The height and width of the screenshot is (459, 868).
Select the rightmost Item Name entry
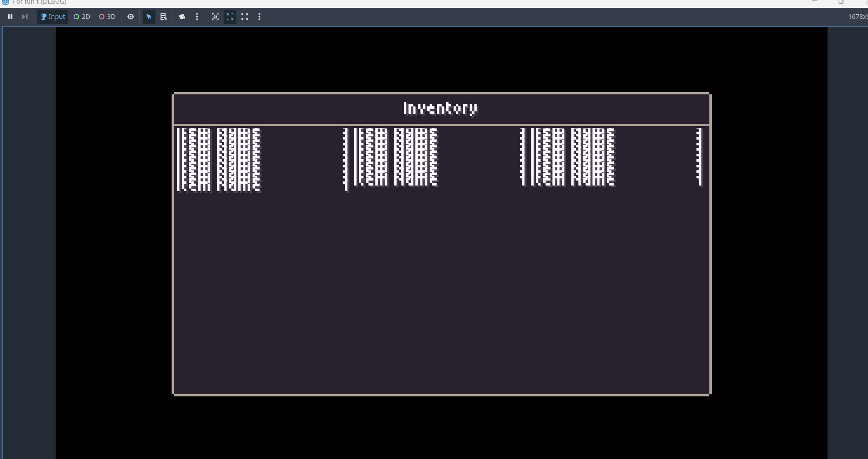click(573, 157)
